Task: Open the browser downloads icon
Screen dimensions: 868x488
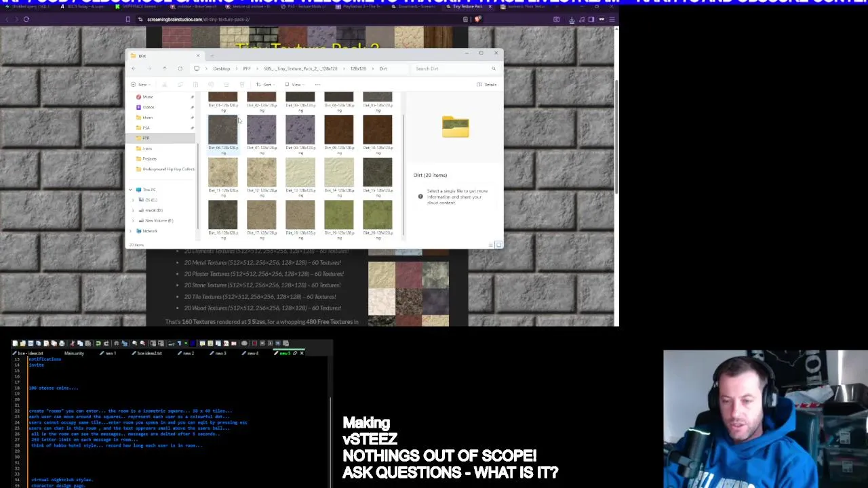Action: 571,19
